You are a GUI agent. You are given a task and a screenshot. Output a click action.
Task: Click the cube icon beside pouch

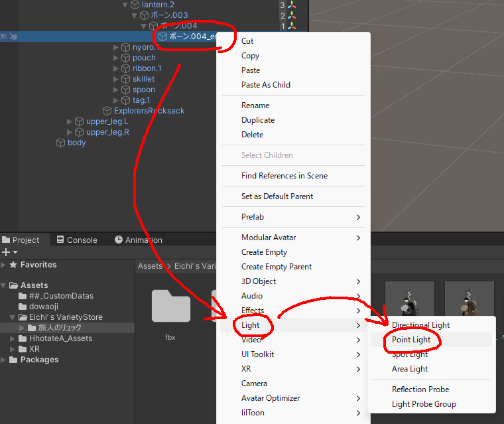point(125,58)
